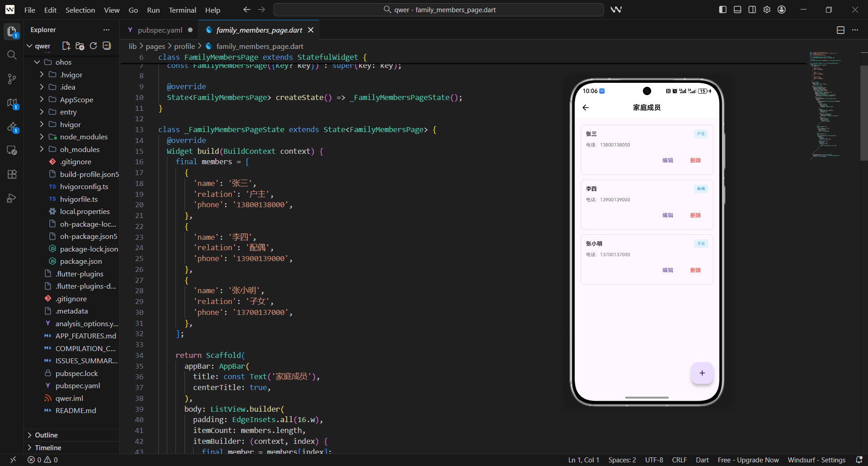Show errors and warnings in status bar
868x466 pixels.
pyautogui.click(x=42, y=460)
